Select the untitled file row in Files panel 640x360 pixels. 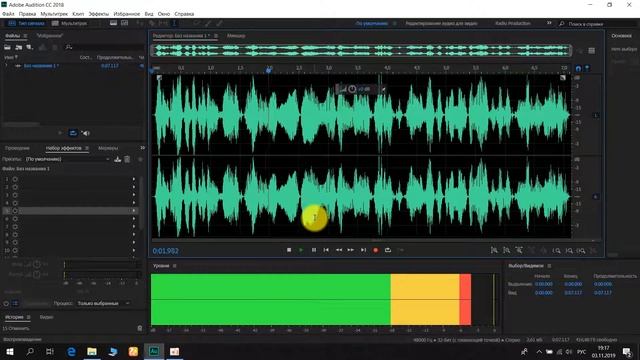coord(73,66)
